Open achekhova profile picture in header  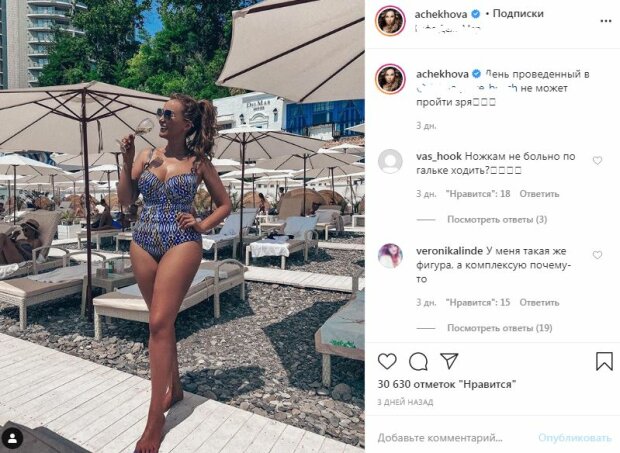coord(390,21)
